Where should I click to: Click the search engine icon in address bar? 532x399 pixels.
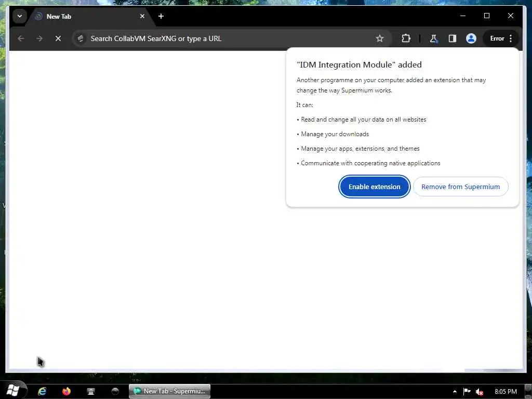point(81,38)
